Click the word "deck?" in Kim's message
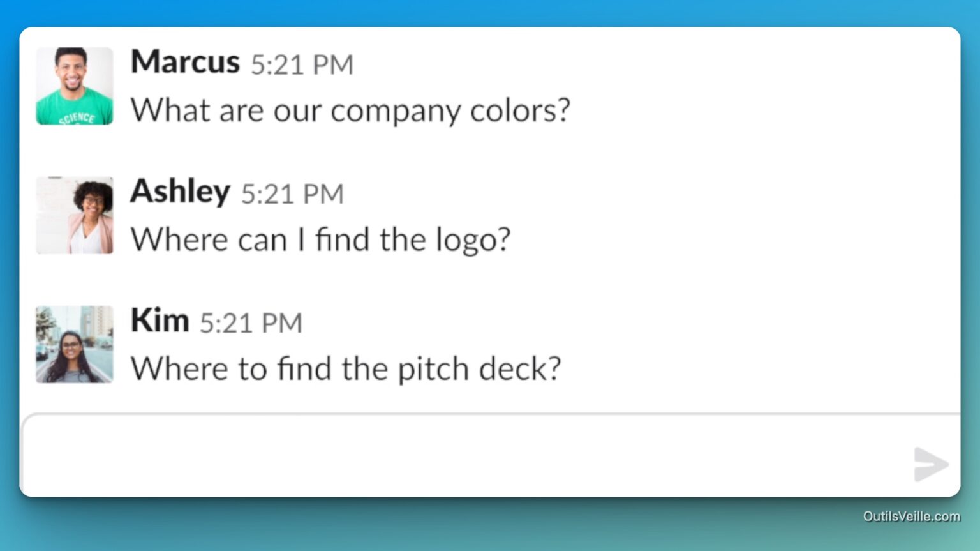The height and width of the screenshot is (551, 980). 520,369
